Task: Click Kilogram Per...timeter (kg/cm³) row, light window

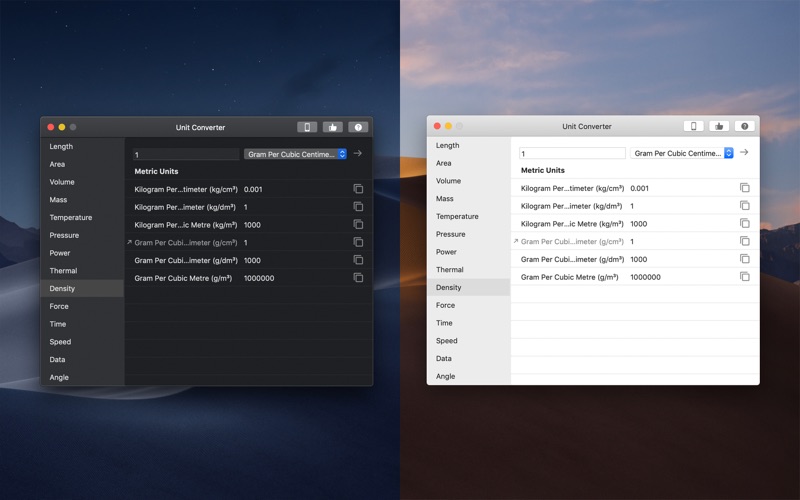Action: (x=635, y=188)
